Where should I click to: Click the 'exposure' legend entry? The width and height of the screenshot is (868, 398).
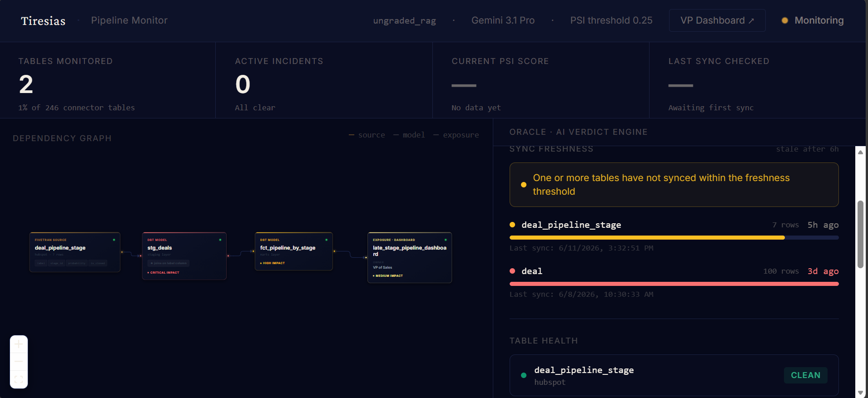click(x=456, y=135)
